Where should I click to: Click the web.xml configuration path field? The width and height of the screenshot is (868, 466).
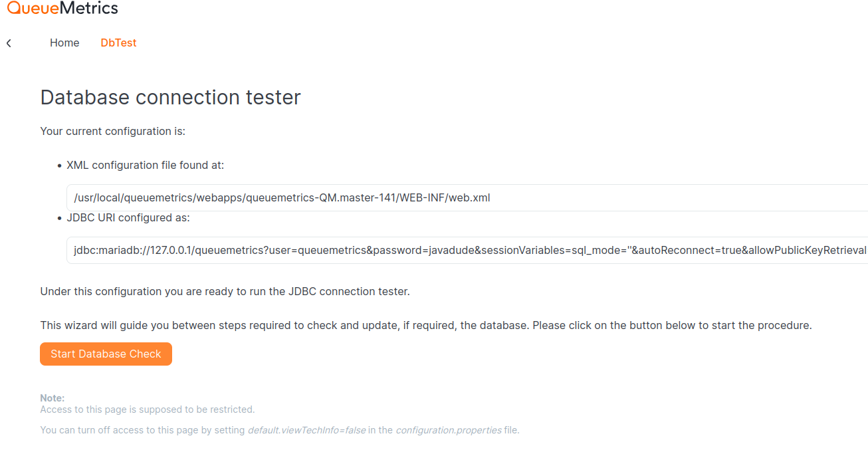(x=465, y=197)
